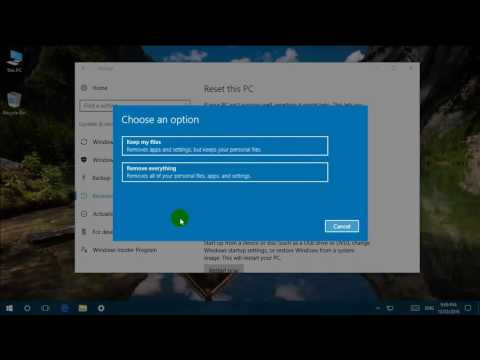Open Windows Update icon in sidebar
Image resolution: width=480 pixels, height=360 pixels.
coord(84,142)
